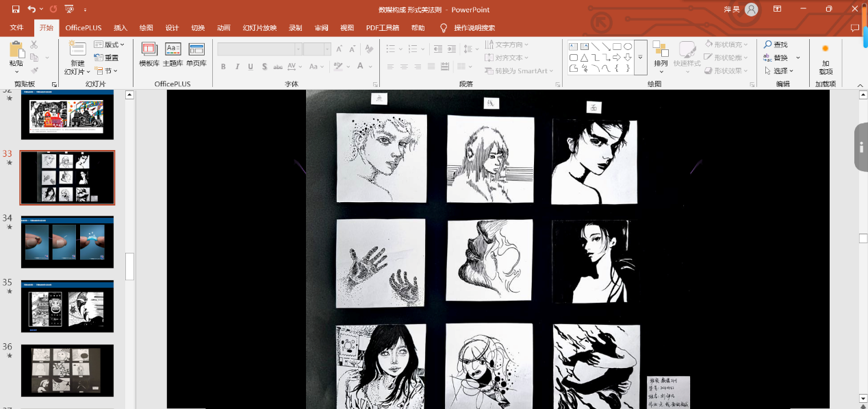Open the 单页库 single page library

click(x=196, y=54)
